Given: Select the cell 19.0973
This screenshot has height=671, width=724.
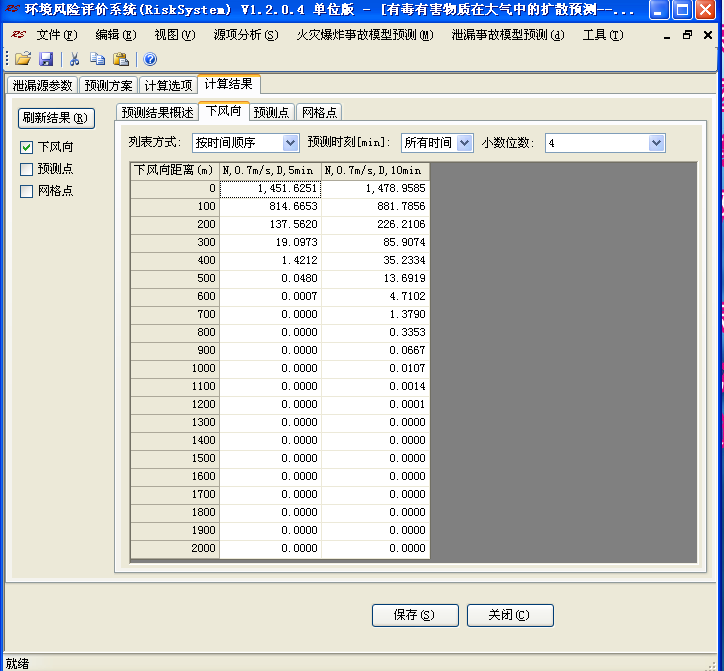Looking at the screenshot, I should coord(270,242).
